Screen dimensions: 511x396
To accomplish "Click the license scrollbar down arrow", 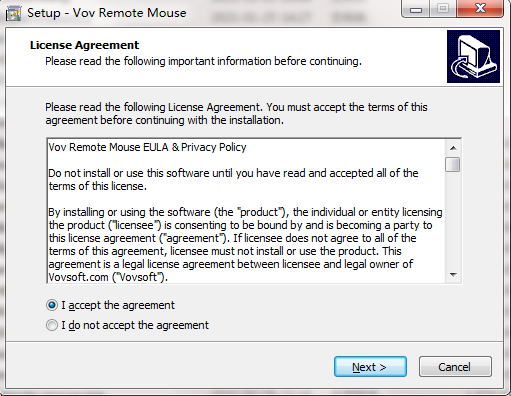I will point(453,275).
